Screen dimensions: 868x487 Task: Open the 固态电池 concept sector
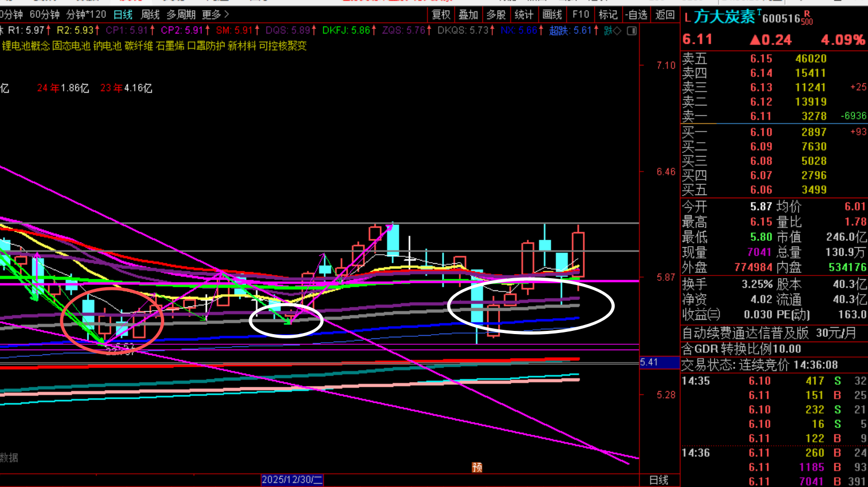[71, 46]
